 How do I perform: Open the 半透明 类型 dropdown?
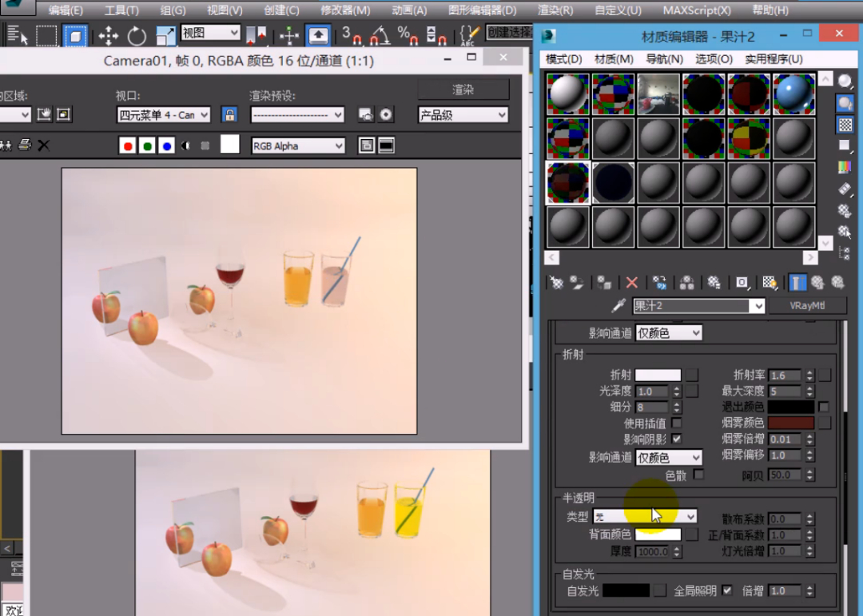645,517
